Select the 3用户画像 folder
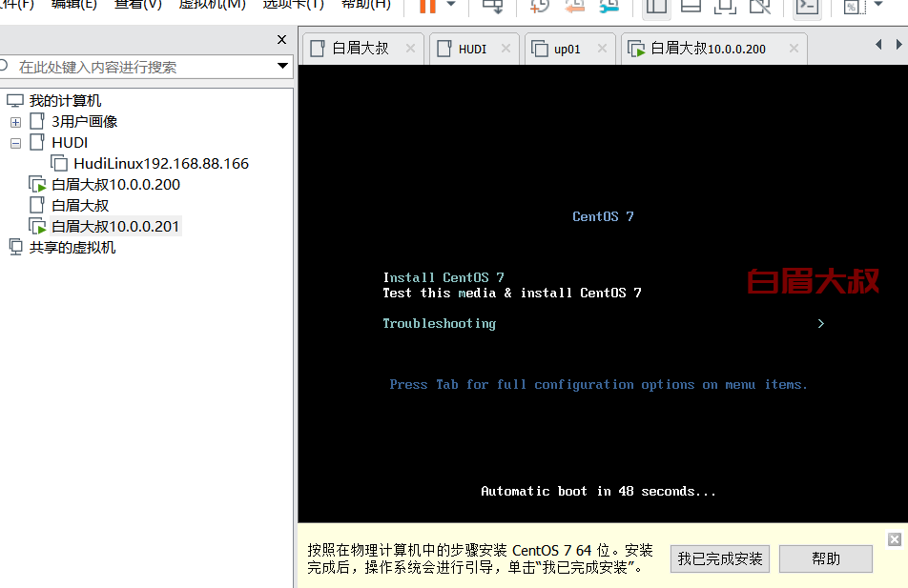Image resolution: width=908 pixels, height=588 pixels. pos(85,122)
